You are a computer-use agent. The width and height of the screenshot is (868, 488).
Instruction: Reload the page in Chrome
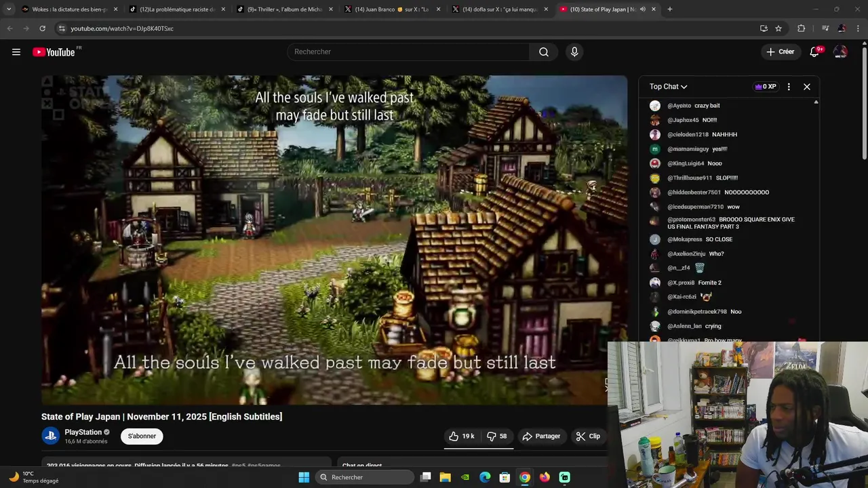(42, 28)
